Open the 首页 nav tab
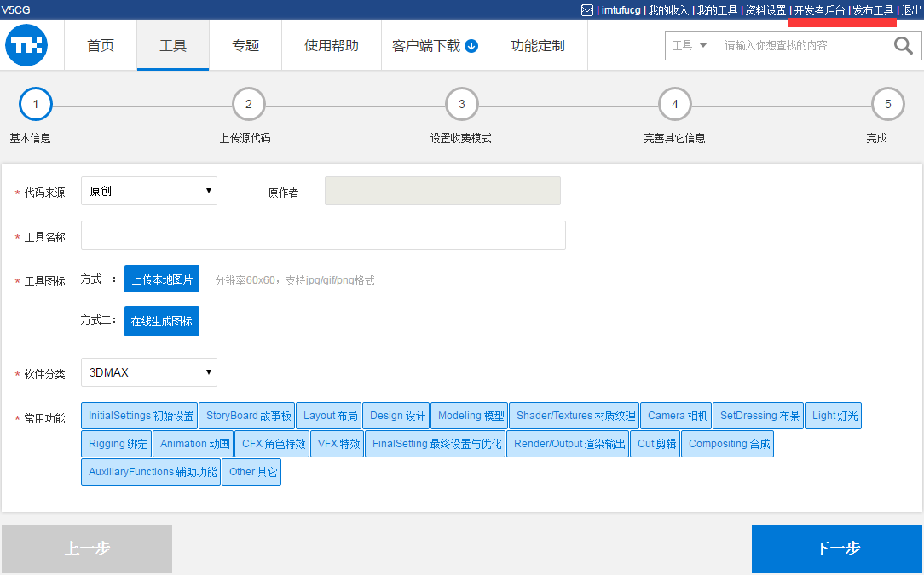The image size is (924, 575). point(101,45)
